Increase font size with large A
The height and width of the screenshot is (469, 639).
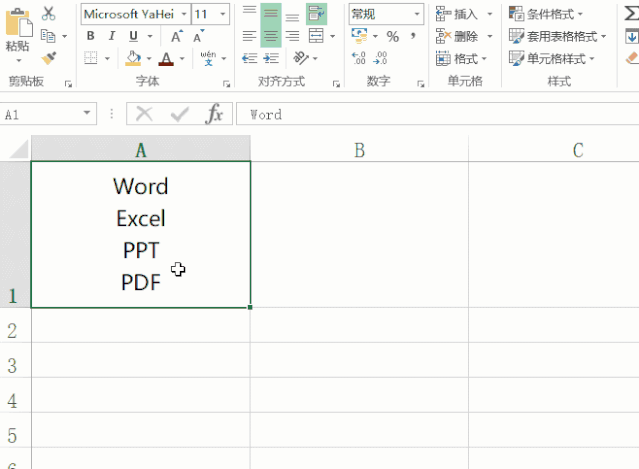[x=176, y=36]
